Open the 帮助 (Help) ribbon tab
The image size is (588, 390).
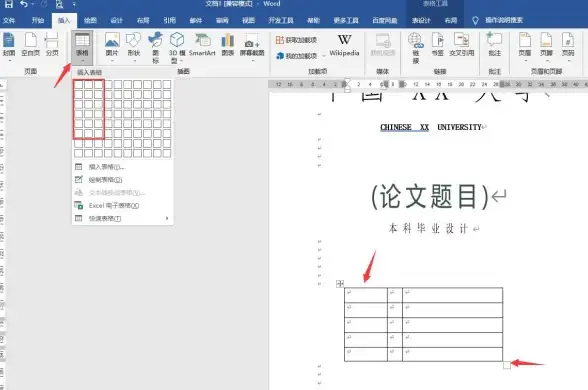pos(314,20)
